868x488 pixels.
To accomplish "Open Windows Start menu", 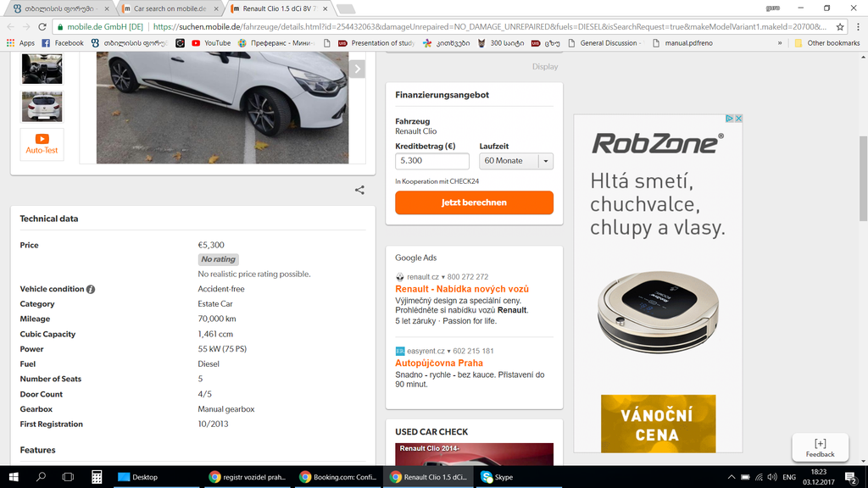I will tap(14, 477).
